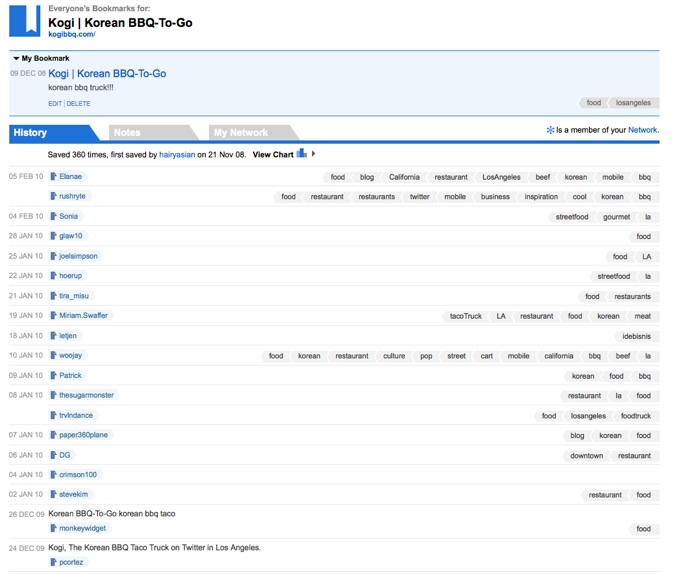Image resolution: width=674 pixels, height=574 pixels.
Task: Select the downtown tag on DG's row
Action: [x=586, y=456]
